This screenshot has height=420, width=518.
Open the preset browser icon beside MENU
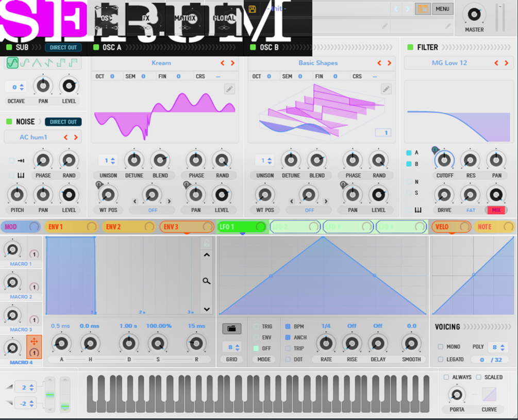point(423,9)
